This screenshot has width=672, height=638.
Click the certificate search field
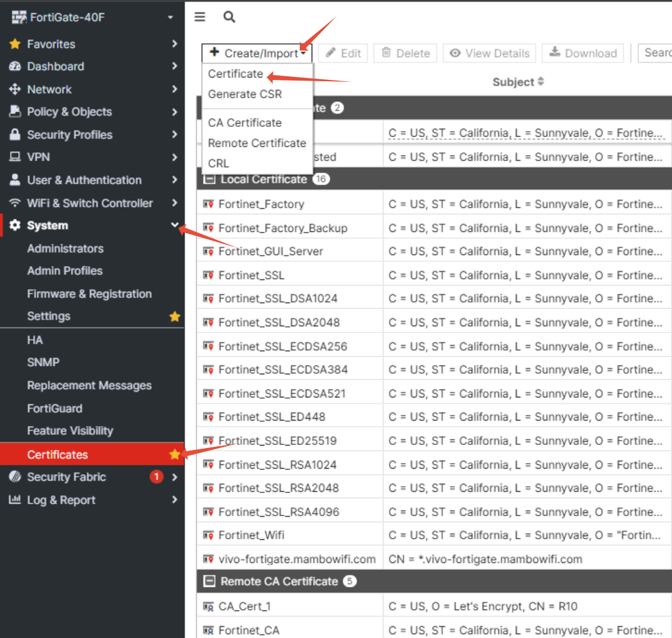pyautogui.click(x=655, y=53)
